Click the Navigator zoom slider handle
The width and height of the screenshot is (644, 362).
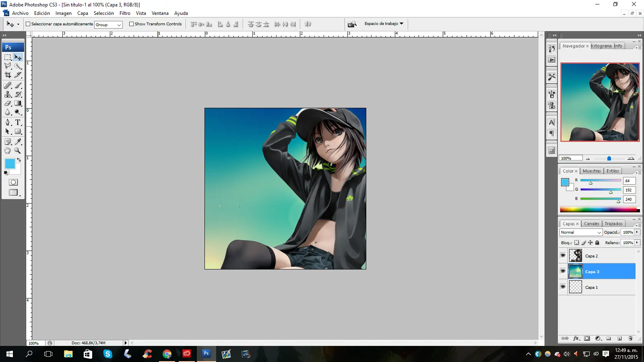point(609,158)
